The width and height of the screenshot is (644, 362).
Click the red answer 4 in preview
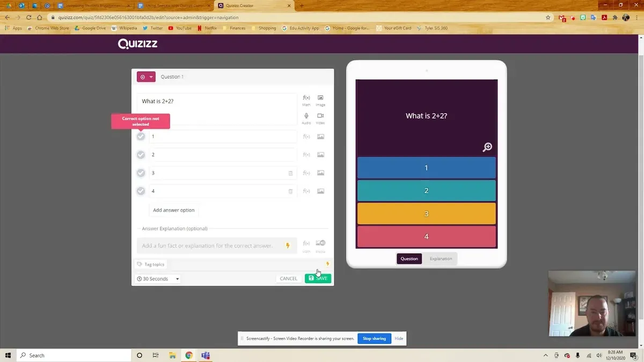(426, 237)
